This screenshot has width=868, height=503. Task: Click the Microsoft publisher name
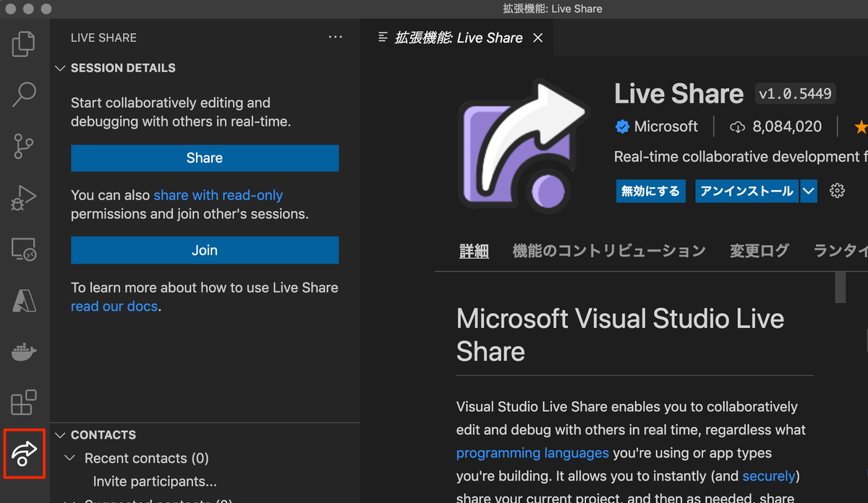666,126
